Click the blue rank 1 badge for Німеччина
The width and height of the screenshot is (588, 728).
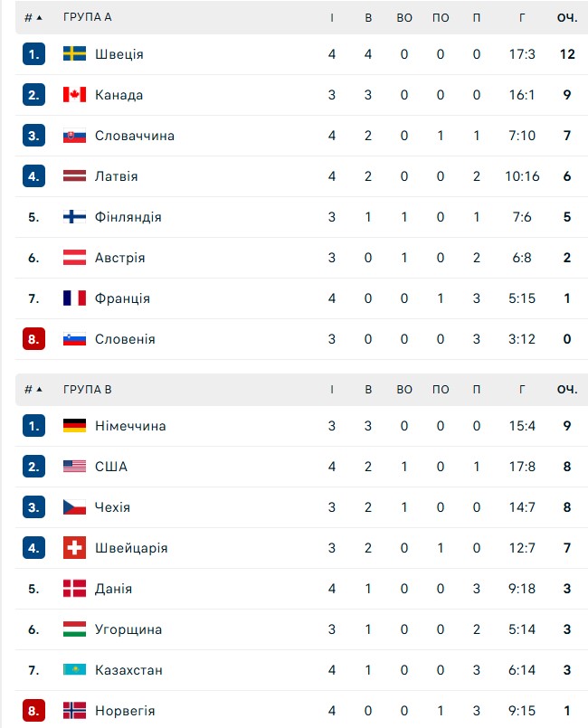pos(33,426)
